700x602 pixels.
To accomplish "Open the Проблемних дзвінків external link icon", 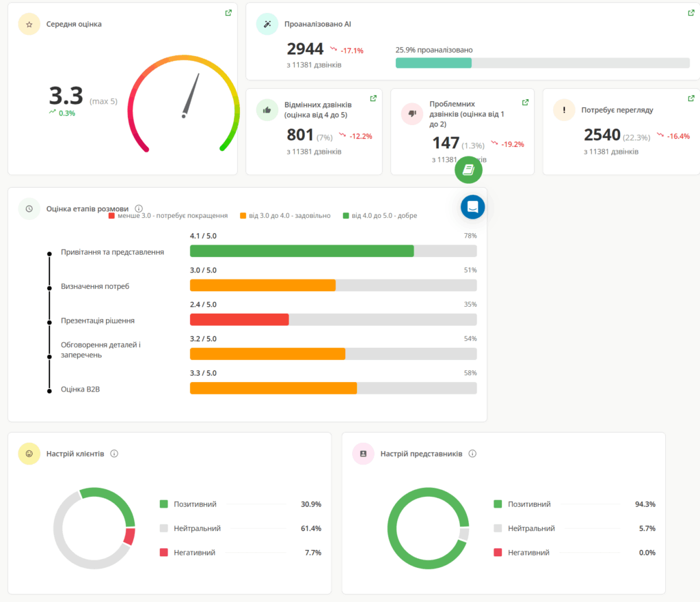I will (x=525, y=102).
